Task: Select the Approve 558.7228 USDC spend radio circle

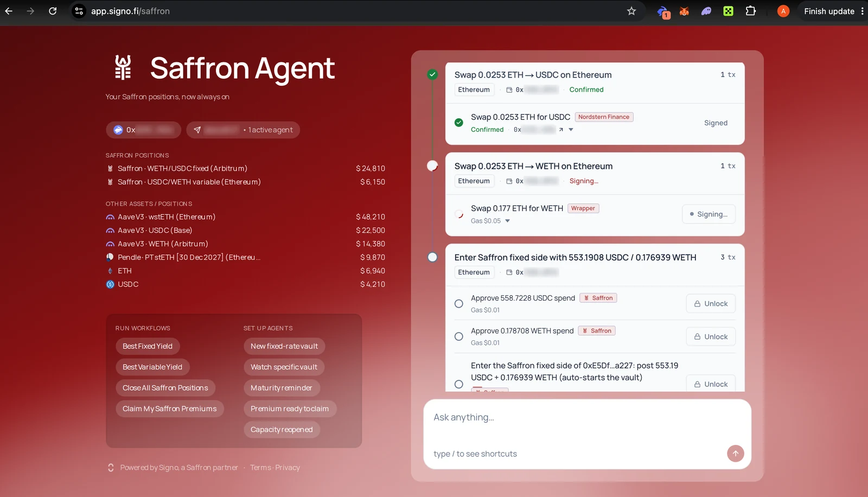Action: point(459,304)
